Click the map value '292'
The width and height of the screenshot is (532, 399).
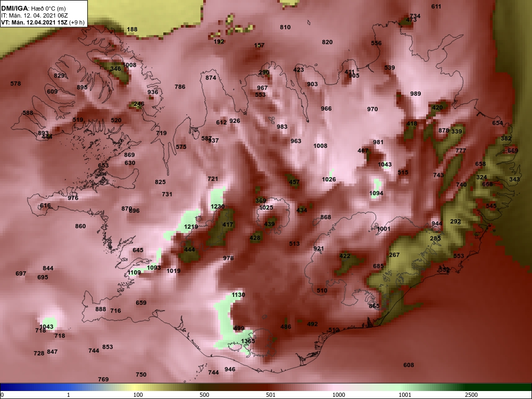455,221
